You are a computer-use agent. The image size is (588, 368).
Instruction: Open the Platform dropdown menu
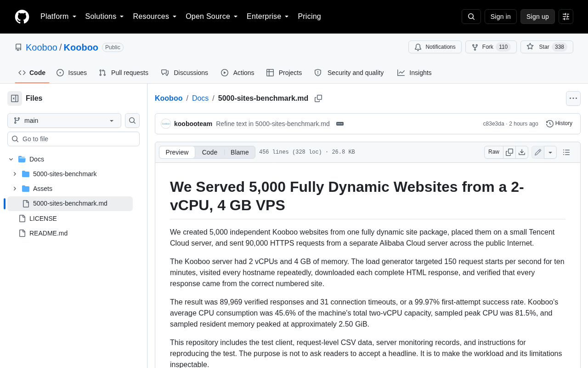[x=58, y=17]
